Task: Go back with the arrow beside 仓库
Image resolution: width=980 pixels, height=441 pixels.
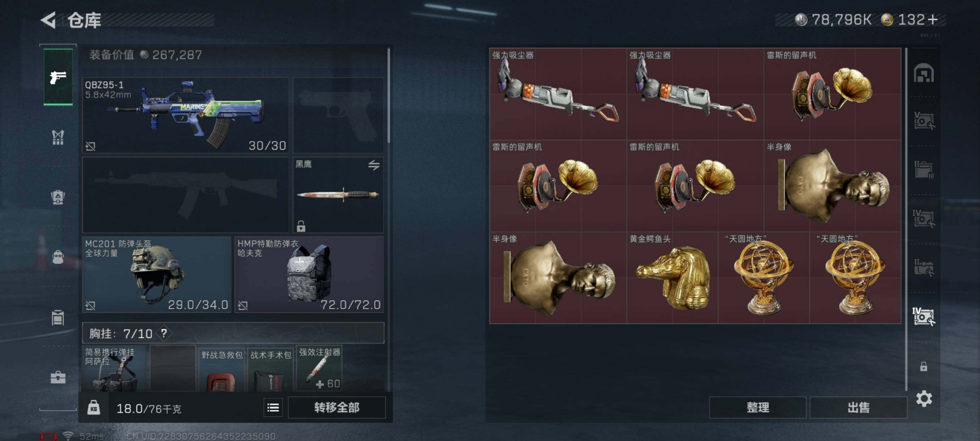Action: click(49, 20)
